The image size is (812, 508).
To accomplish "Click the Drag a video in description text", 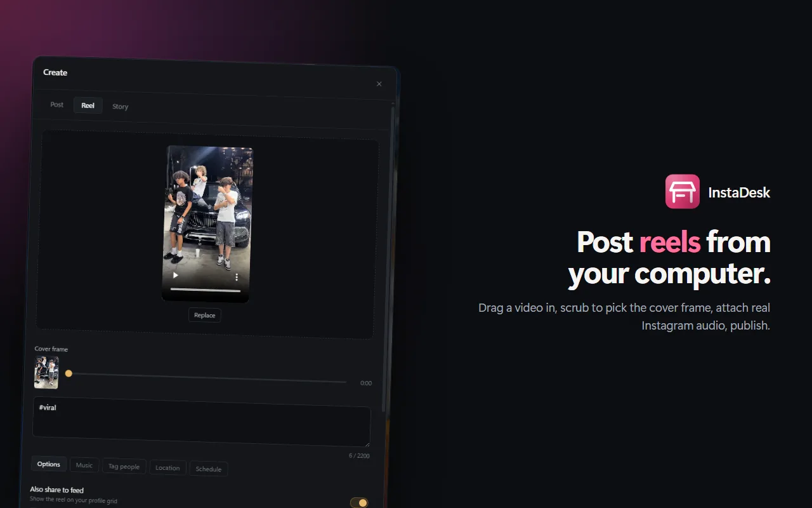I will 624,317.
